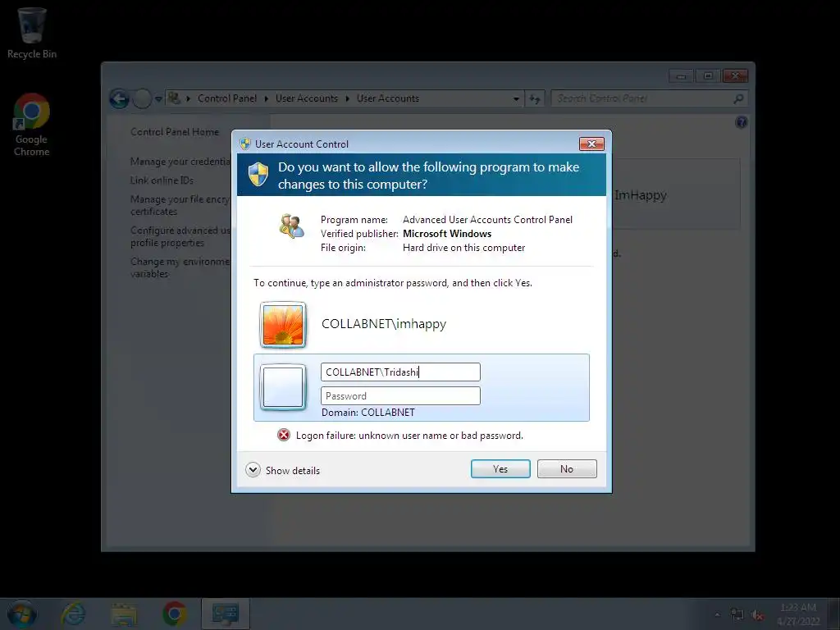
Task: Click the Control Panel taskbar button
Action: pos(225,614)
